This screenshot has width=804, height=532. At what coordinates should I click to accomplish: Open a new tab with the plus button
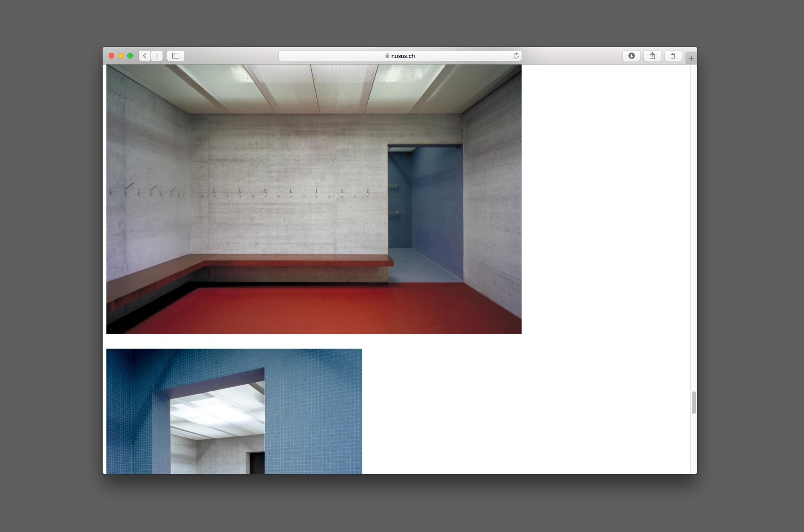click(x=691, y=58)
